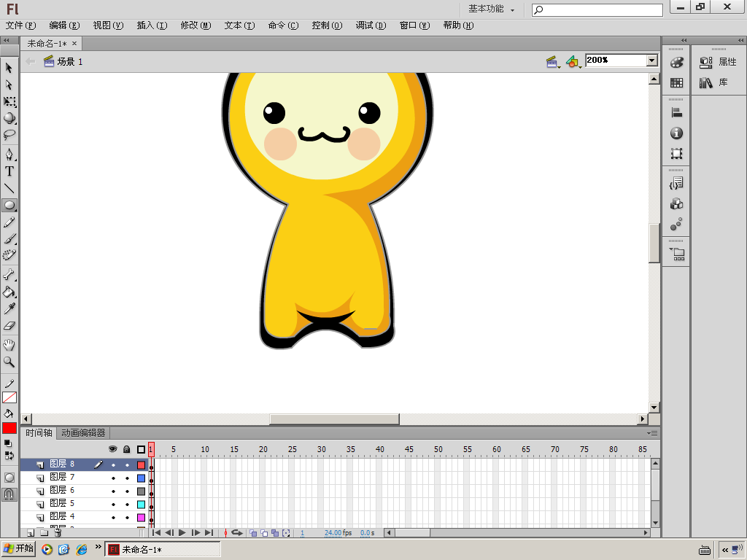Image resolution: width=747 pixels, height=560 pixels.
Task: Select the 3D Rotation tool
Action: tap(9, 118)
